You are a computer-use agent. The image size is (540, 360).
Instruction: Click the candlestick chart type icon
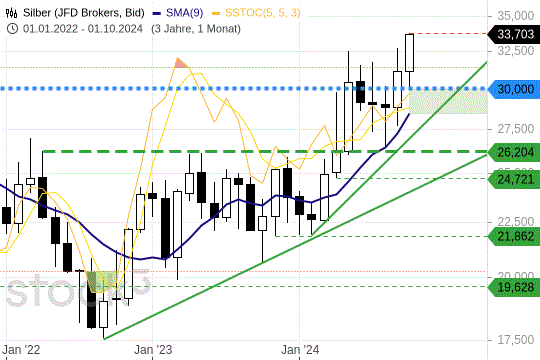12,13
